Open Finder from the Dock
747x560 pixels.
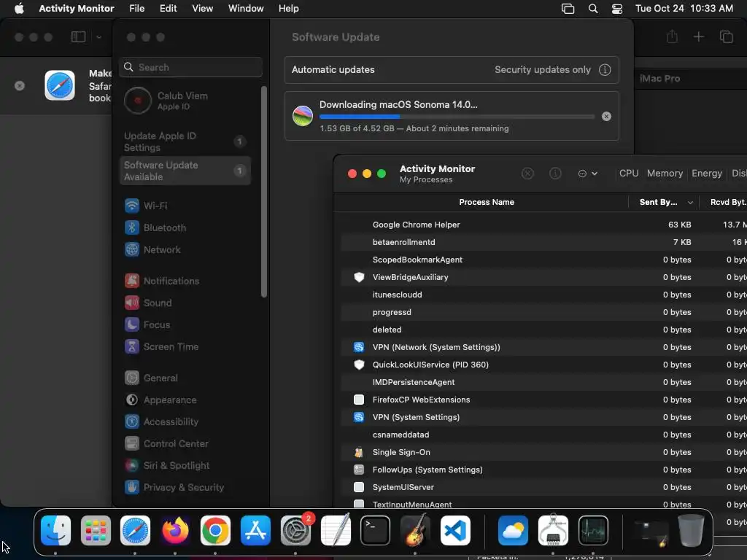(x=55, y=530)
